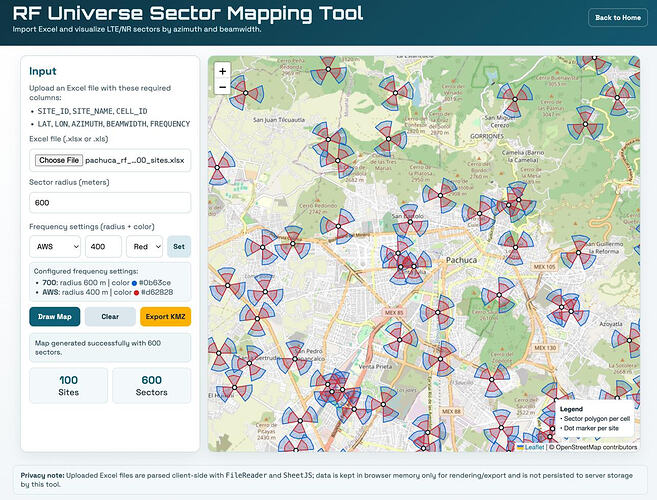Viewport: 657px width, 500px height.
Task: Click the frequency radius field showing 400
Action: (x=103, y=246)
